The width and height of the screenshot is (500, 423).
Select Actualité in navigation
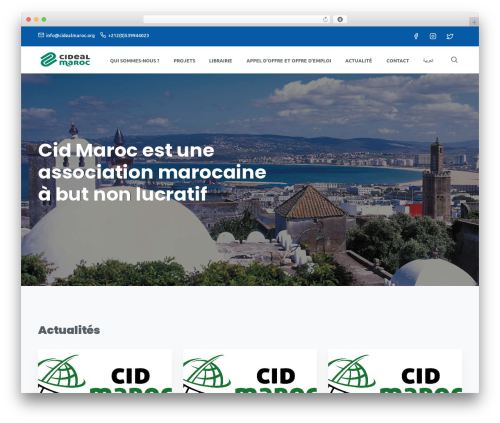click(x=358, y=61)
